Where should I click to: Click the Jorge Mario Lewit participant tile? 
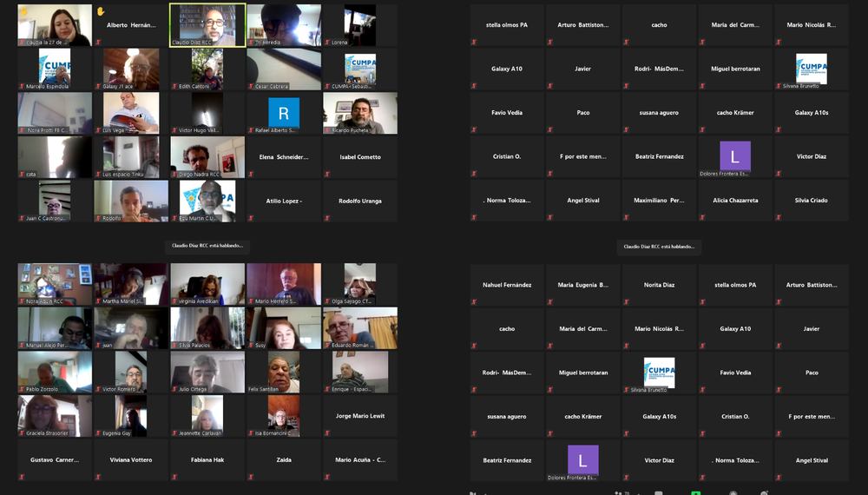coord(360,416)
